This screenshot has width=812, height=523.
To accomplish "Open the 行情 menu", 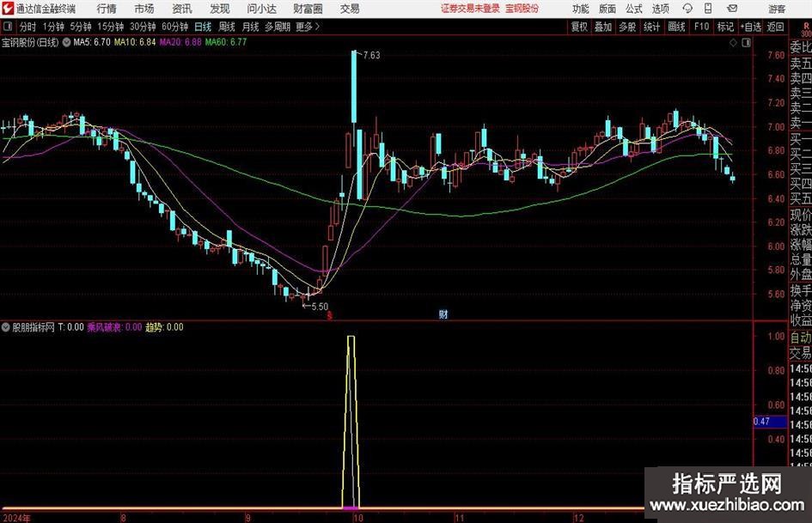I will pos(107,9).
